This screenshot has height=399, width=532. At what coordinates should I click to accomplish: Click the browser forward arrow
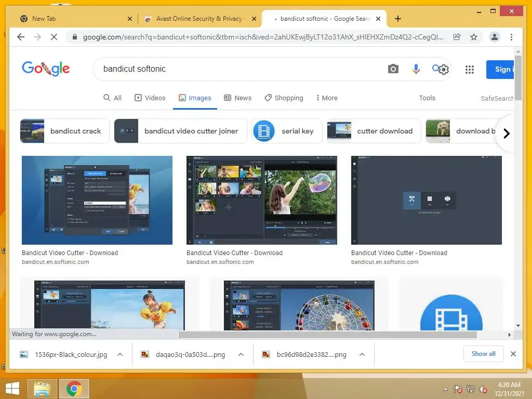pyautogui.click(x=37, y=37)
